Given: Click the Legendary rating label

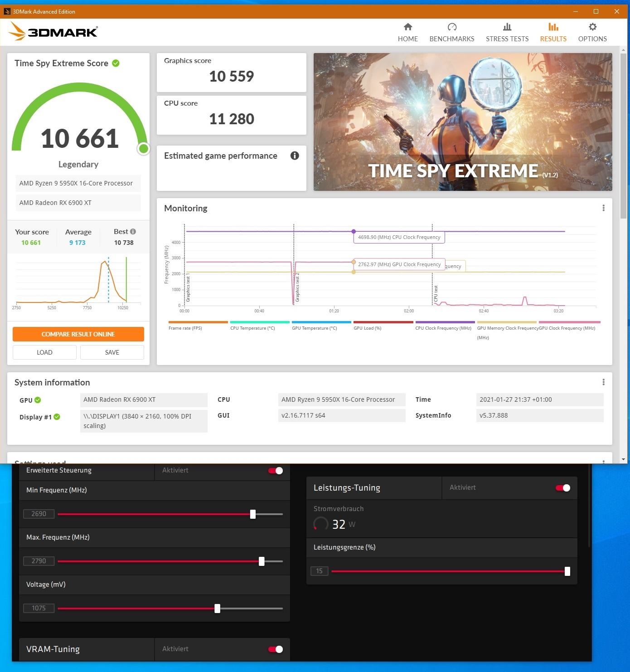Looking at the screenshot, I should [78, 164].
